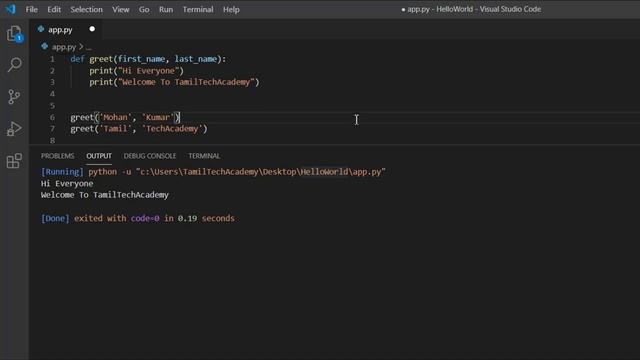Click the Python file icon in app.py tab

41,29
